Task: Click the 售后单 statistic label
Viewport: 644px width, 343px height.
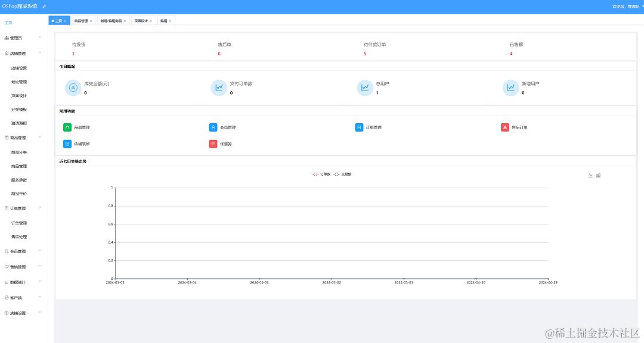Action: point(225,44)
